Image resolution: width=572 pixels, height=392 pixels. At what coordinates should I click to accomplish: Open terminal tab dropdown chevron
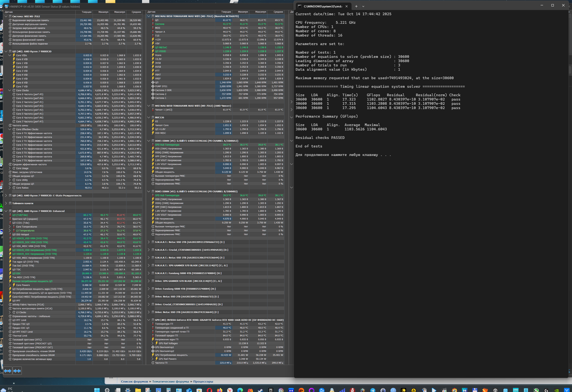tap(363, 6)
